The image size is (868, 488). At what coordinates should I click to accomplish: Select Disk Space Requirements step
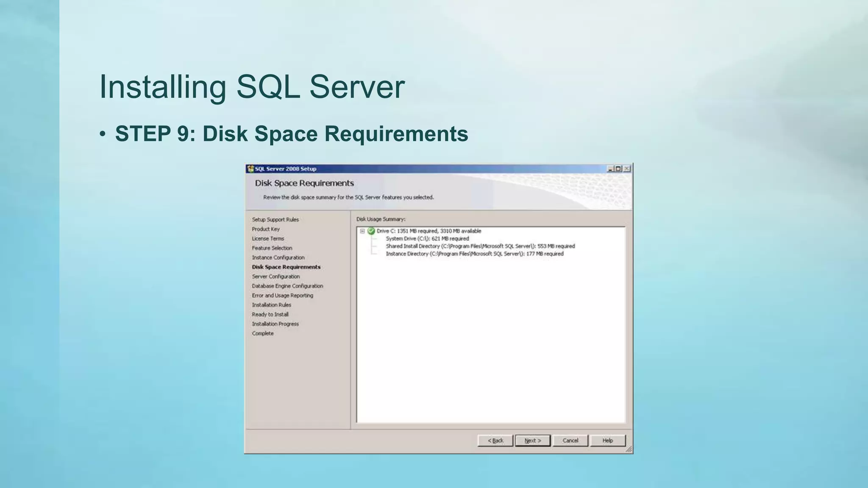pyautogui.click(x=286, y=267)
